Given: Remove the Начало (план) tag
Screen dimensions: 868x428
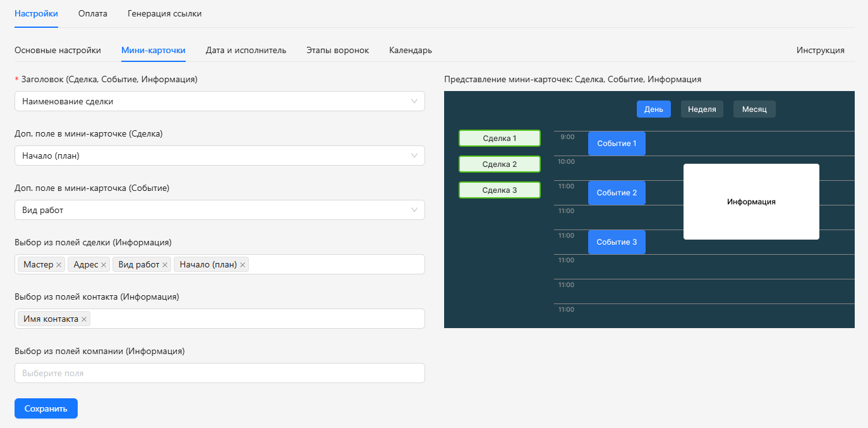Looking at the screenshot, I should coord(243,265).
